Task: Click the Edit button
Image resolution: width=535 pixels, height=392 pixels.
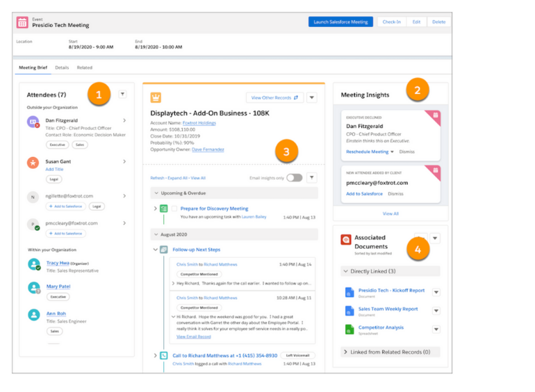Action: (x=416, y=22)
